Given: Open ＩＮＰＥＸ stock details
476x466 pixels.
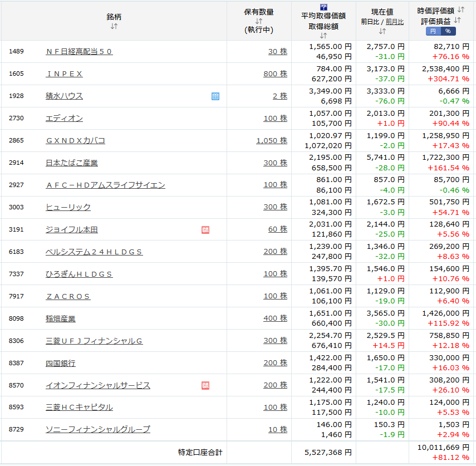Looking at the screenshot, I should coord(64,74).
